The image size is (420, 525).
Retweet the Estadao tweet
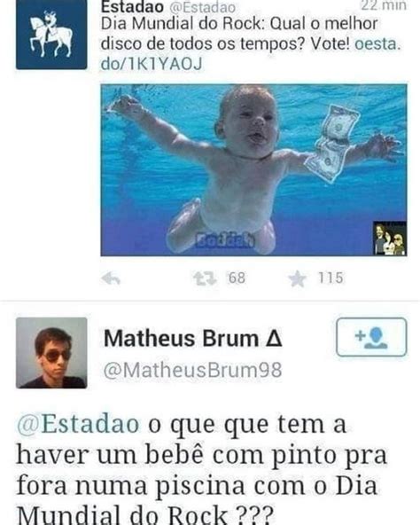206,278
